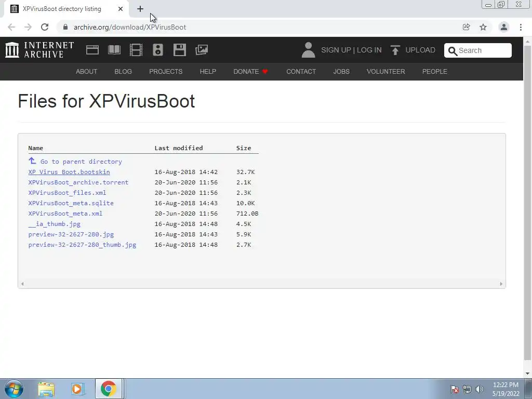Click the browser back arrow
The height and width of the screenshot is (399, 532).
(11, 27)
